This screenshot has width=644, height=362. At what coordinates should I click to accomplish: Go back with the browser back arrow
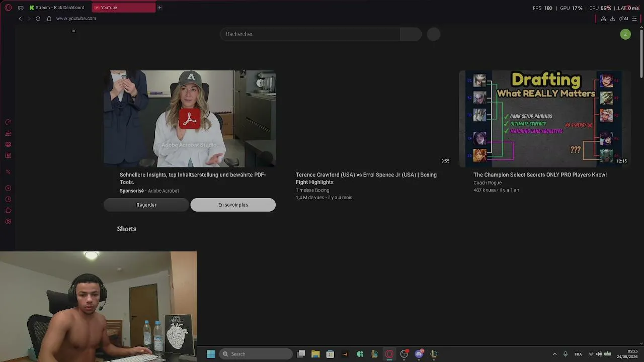[20, 19]
